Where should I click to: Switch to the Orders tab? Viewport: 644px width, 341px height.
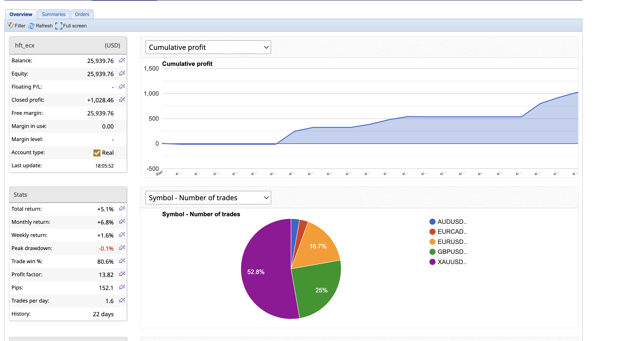82,14
